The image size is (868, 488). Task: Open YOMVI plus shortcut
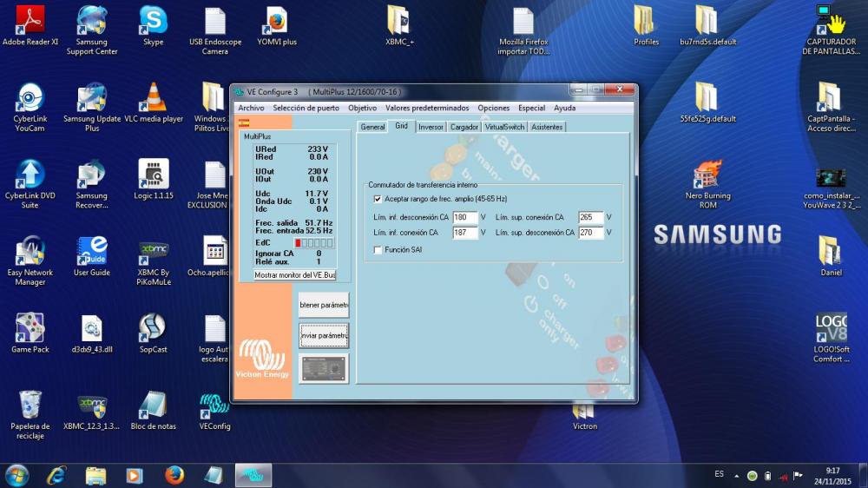[x=276, y=25]
